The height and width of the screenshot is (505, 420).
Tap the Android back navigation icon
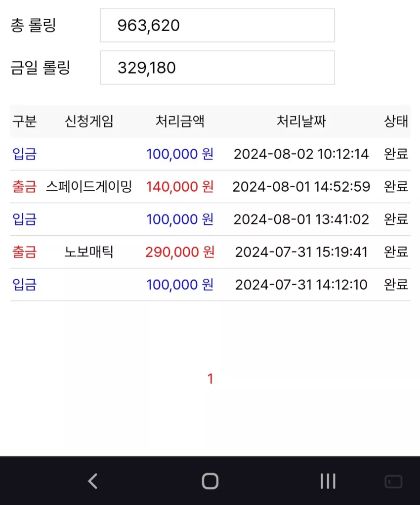coord(92,481)
